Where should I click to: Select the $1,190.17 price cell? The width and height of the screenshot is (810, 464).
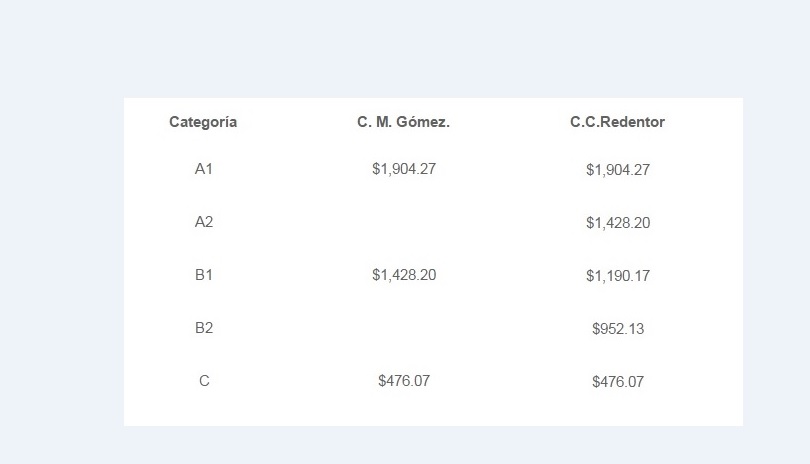pyautogui.click(x=618, y=276)
